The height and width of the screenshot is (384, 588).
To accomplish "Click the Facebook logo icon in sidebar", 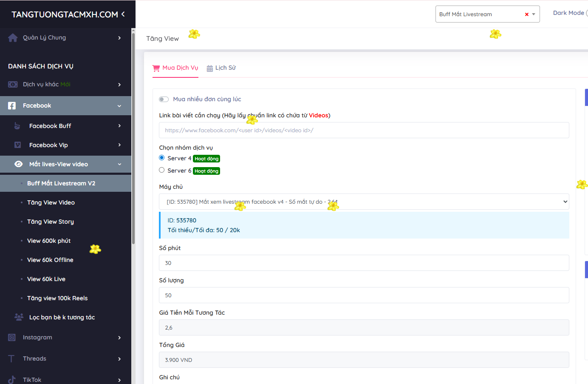I will (12, 106).
